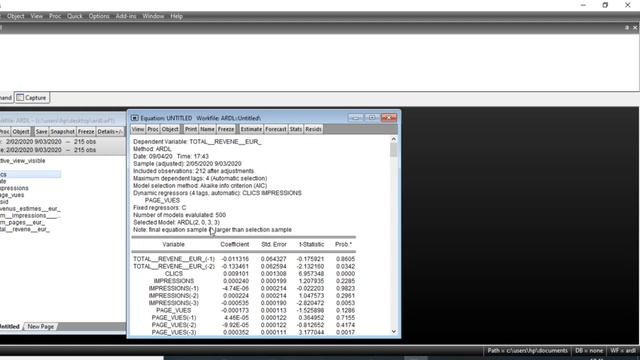Select the rpm__impressions series in the workfile
Viewport: 640px width, 360px height.
click(x=30, y=216)
